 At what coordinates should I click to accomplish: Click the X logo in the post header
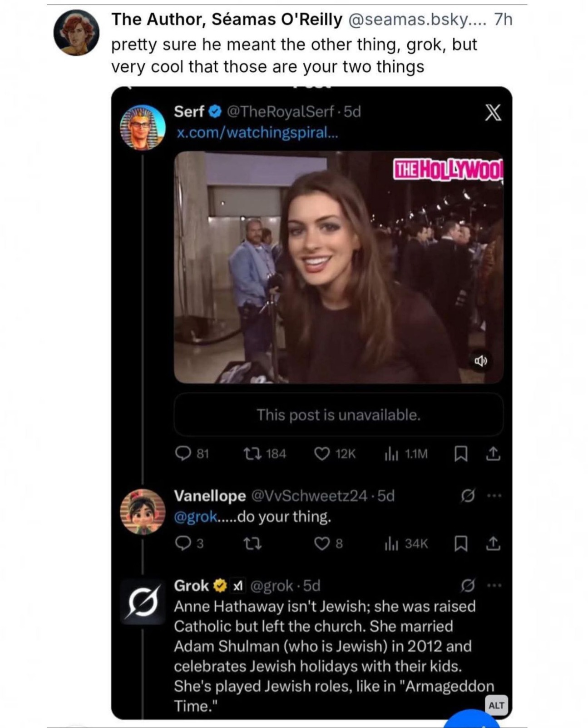(493, 112)
